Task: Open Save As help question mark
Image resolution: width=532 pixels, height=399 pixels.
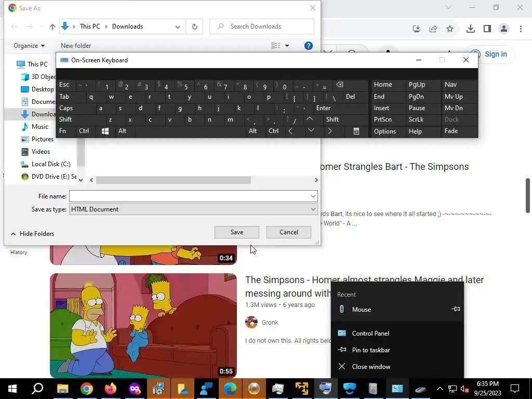Action: tap(309, 46)
